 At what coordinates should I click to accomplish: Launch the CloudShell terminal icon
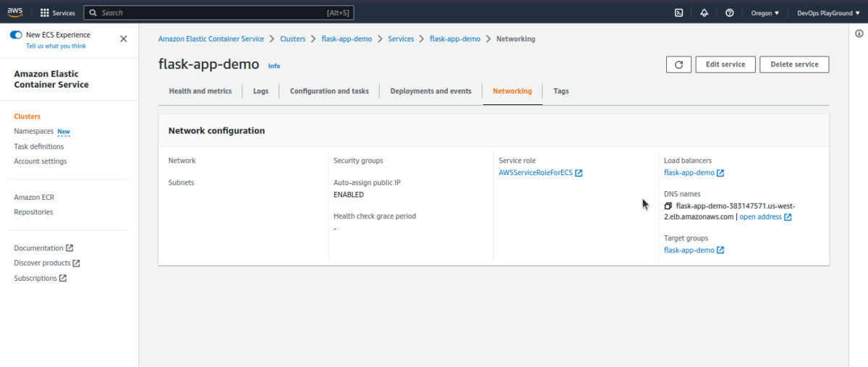(678, 13)
